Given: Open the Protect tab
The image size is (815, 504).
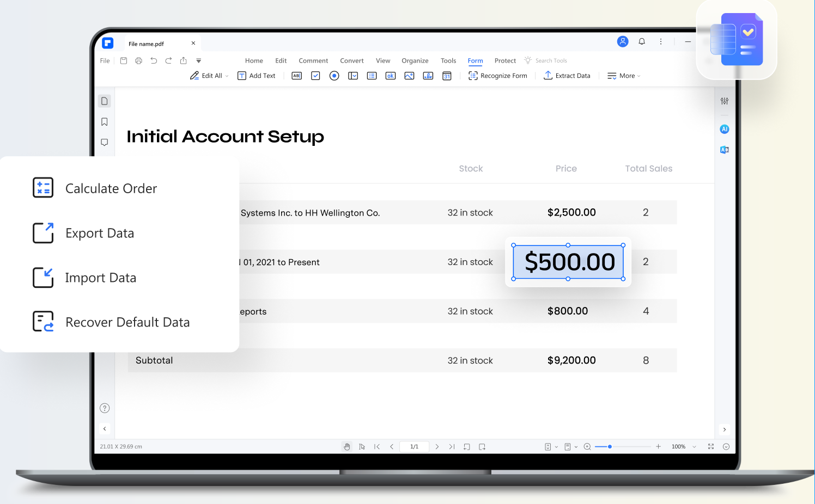Looking at the screenshot, I should 505,61.
